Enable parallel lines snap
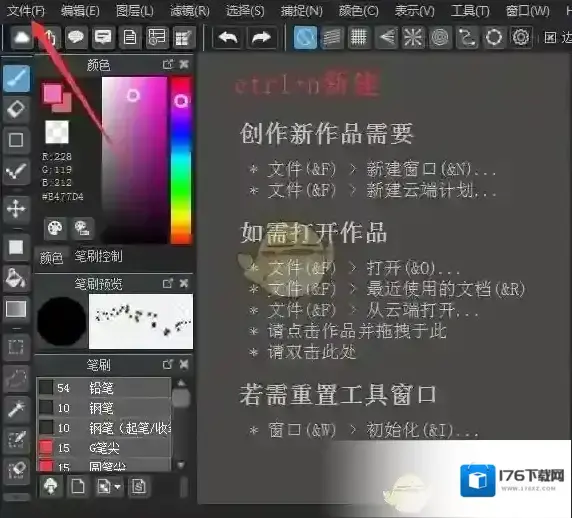Image resolution: width=572 pixels, height=518 pixels. 332,37
